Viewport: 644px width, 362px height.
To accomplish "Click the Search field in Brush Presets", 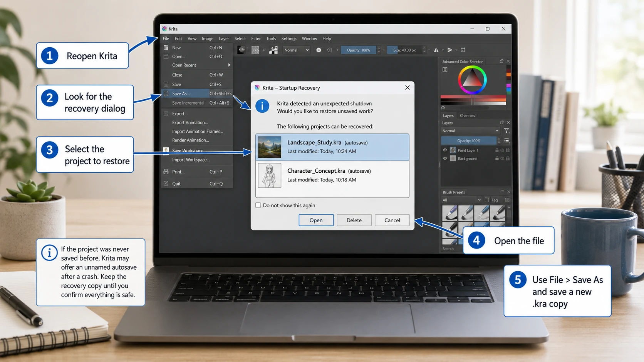I will pyautogui.click(x=452, y=249).
